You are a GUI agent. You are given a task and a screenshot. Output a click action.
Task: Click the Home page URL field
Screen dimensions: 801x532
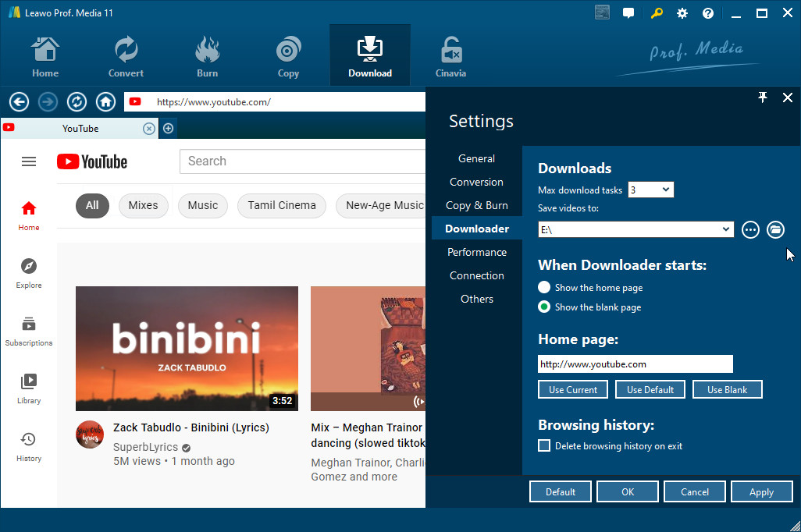point(635,364)
